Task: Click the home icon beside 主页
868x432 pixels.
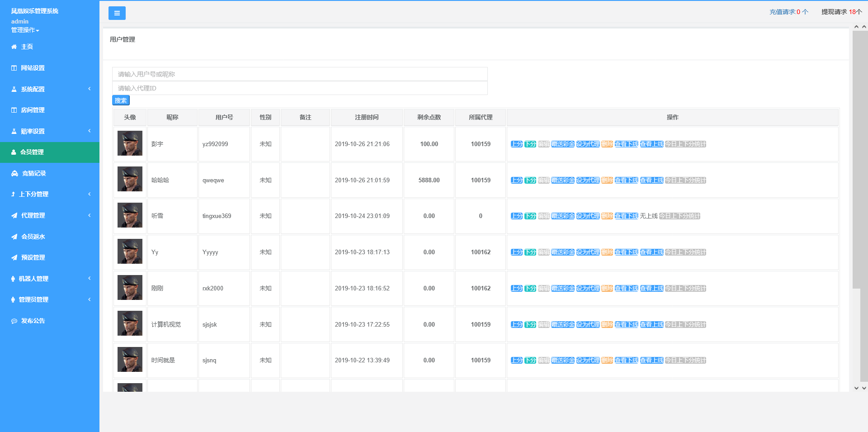Action: [14, 47]
